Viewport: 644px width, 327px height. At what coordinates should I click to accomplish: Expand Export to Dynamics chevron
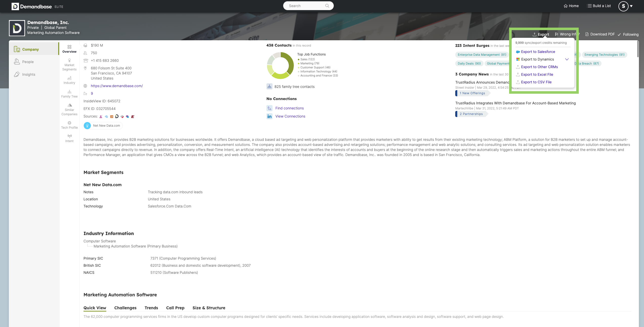point(567,59)
